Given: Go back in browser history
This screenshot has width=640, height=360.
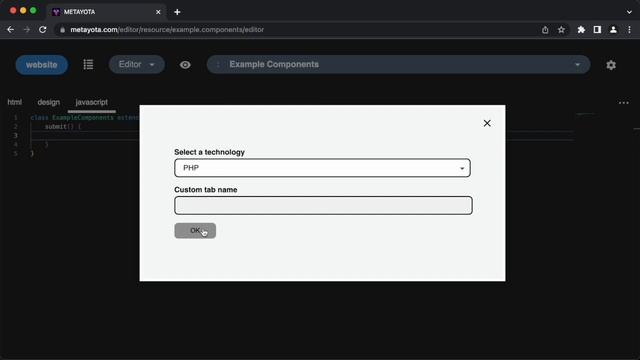Looking at the screenshot, I should point(11,30).
